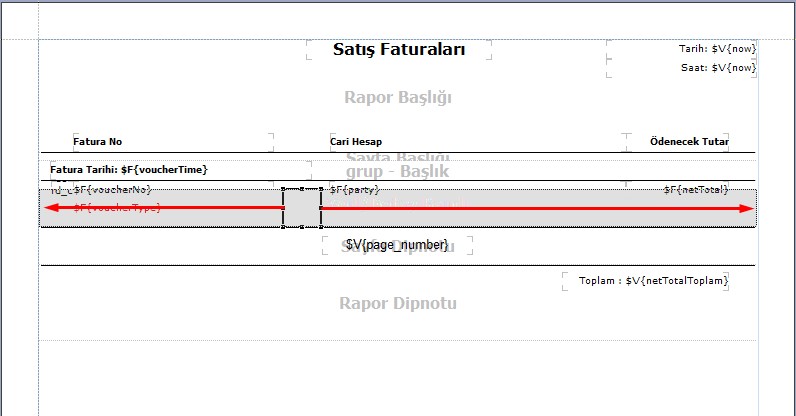This screenshot has width=796, height=416.
Task: Click the $F{netTotal} text field
Action: click(696, 189)
